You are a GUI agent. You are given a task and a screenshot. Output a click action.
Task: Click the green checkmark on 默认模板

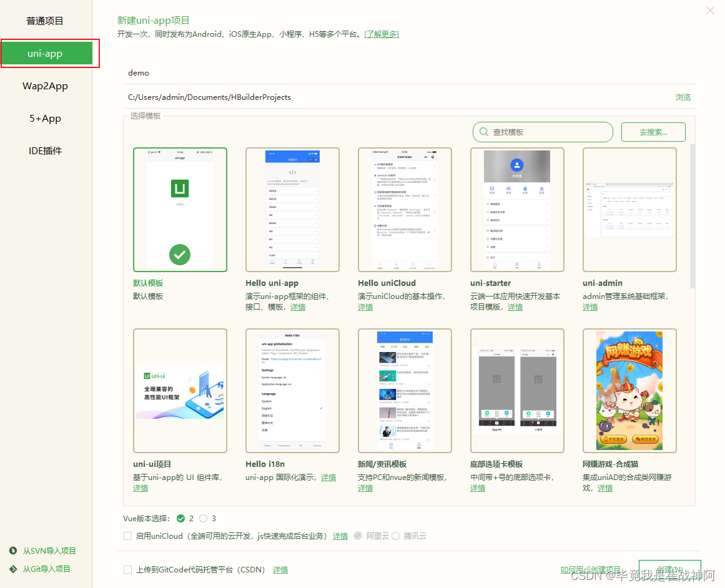(x=180, y=255)
